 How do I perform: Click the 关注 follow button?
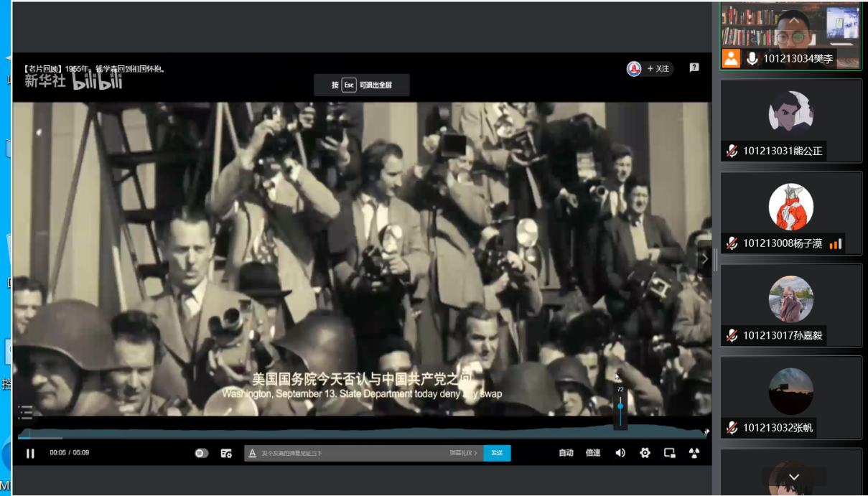(658, 69)
